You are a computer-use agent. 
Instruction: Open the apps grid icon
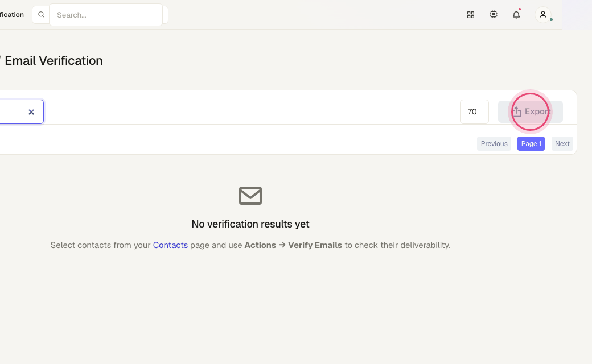(470, 15)
